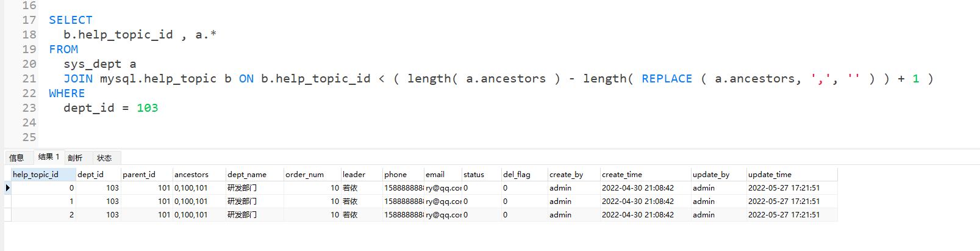Open the 状态 tab
980x251 pixels.
(104, 158)
